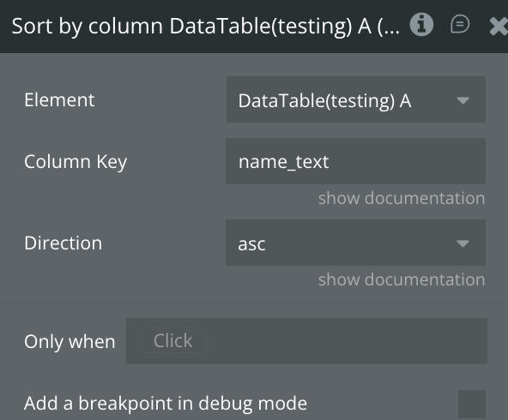Click the panel title Sort by column
Viewport: 508px width, 420px height.
point(206,26)
